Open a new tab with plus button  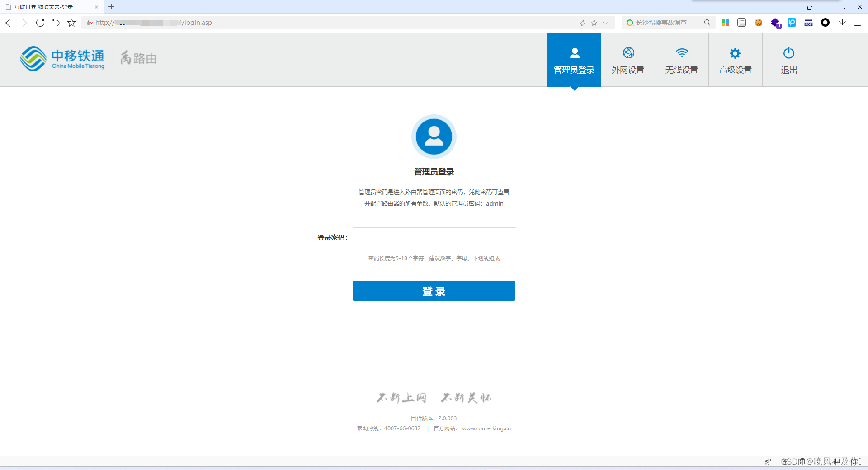[112, 7]
